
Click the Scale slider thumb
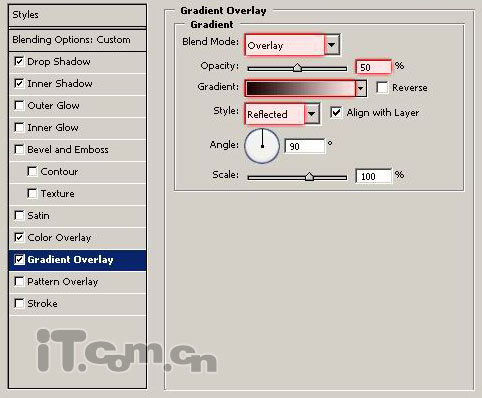click(309, 177)
